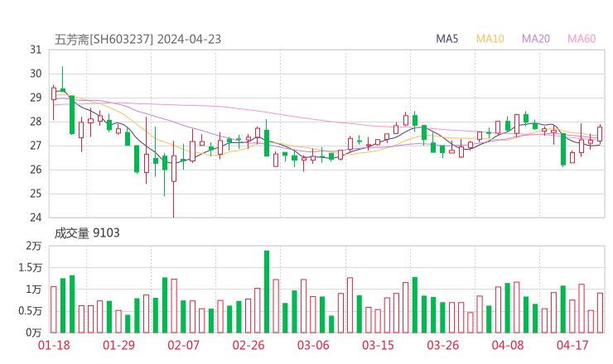Click the price axis label 24
The width and height of the screenshot is (613, 364).
click(x=36, y=217)
